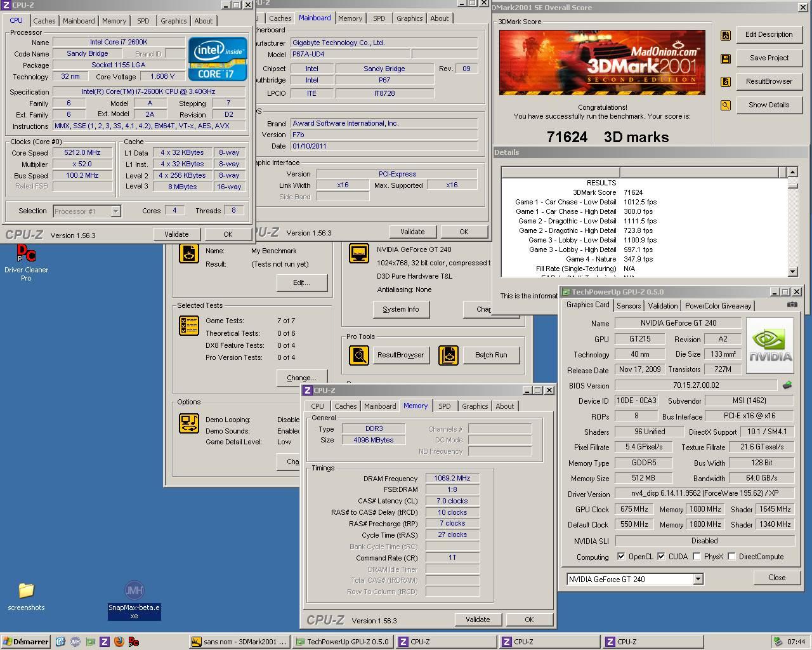Toggle the OpenCL checkbox
This screenshot has height=650, width=812.
[621, 556]
